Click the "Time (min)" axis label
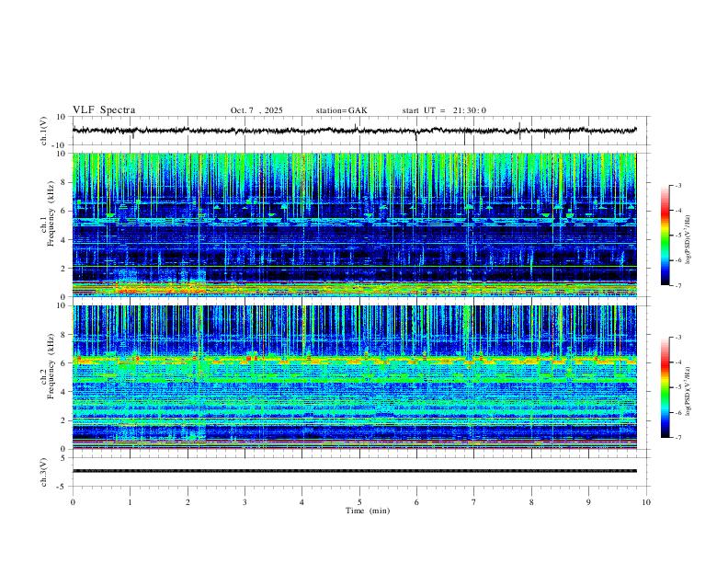The image size is (728, 563). (x=368, y=511)
